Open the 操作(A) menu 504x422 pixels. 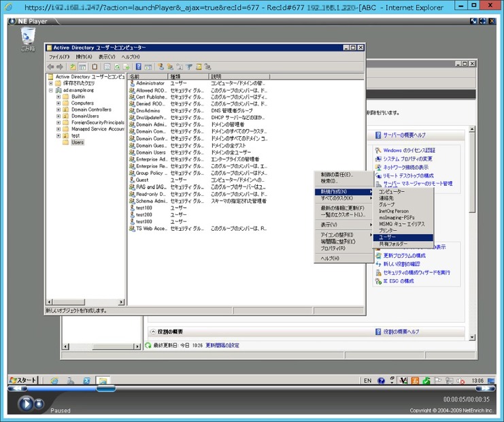[84, 56]
